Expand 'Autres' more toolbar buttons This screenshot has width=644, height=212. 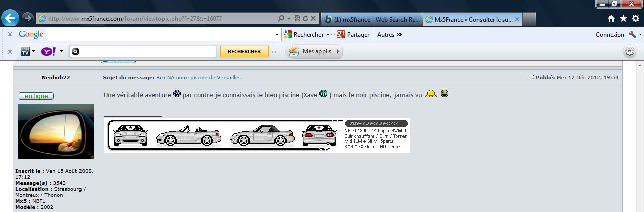coord(389,35)
